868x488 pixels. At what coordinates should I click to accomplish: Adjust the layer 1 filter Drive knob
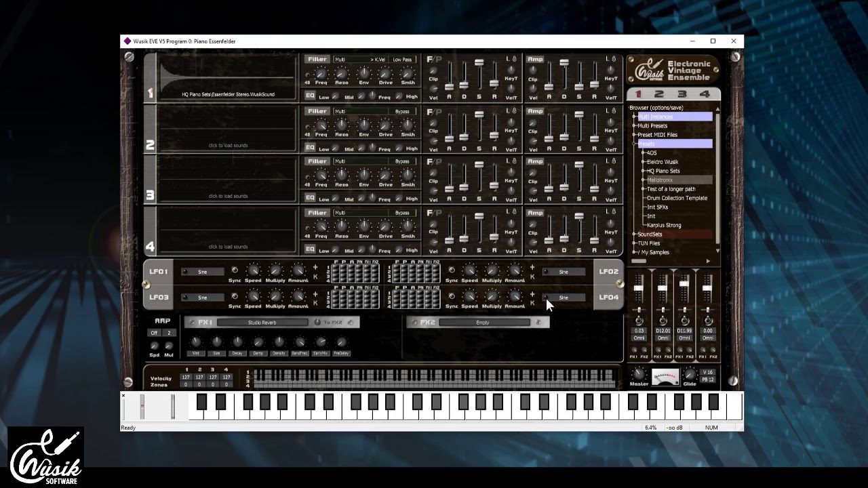pos(385,73)
